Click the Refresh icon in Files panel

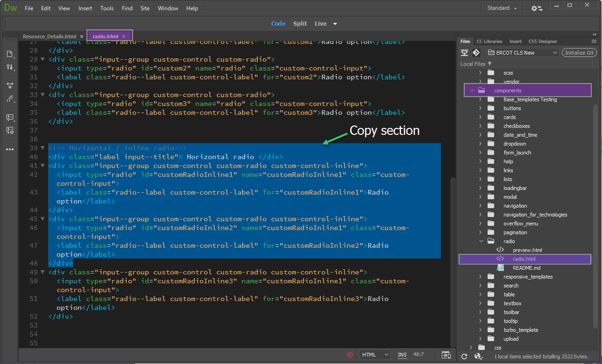click(x=464, y=357)
